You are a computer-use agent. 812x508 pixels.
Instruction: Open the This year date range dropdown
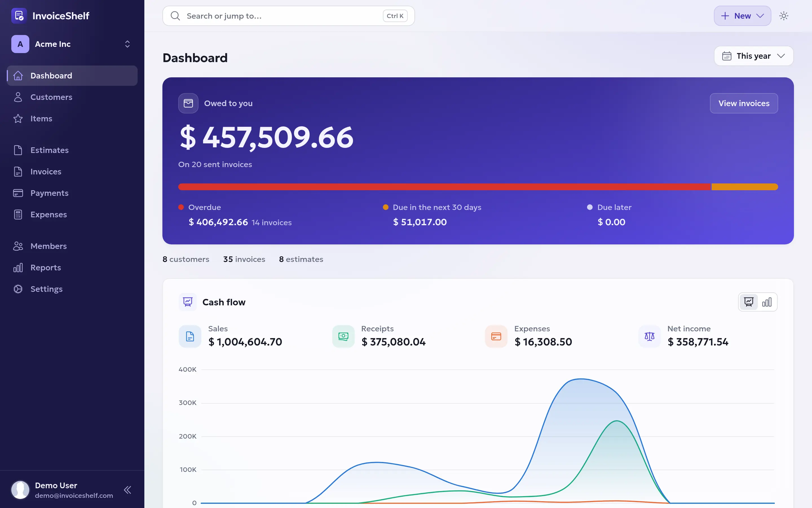click(754, 56)
